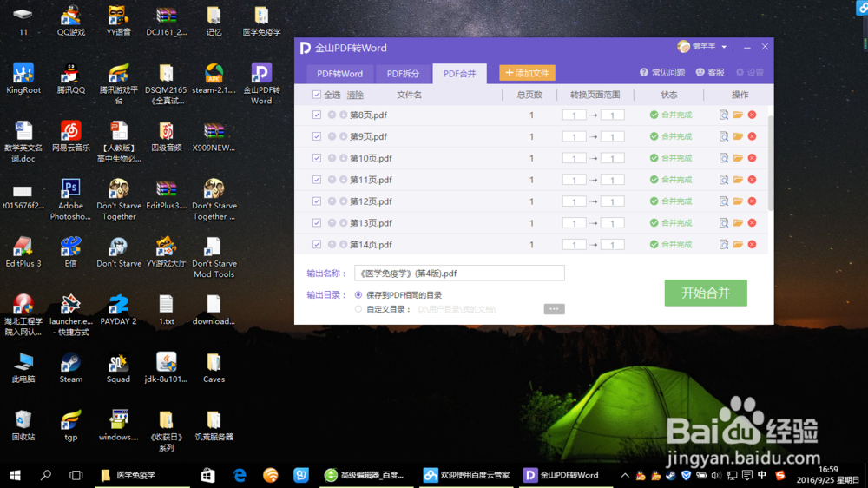
Task: Move 第9页.pdf up in order
Action: pyautogui.click(x=332, y=136)
